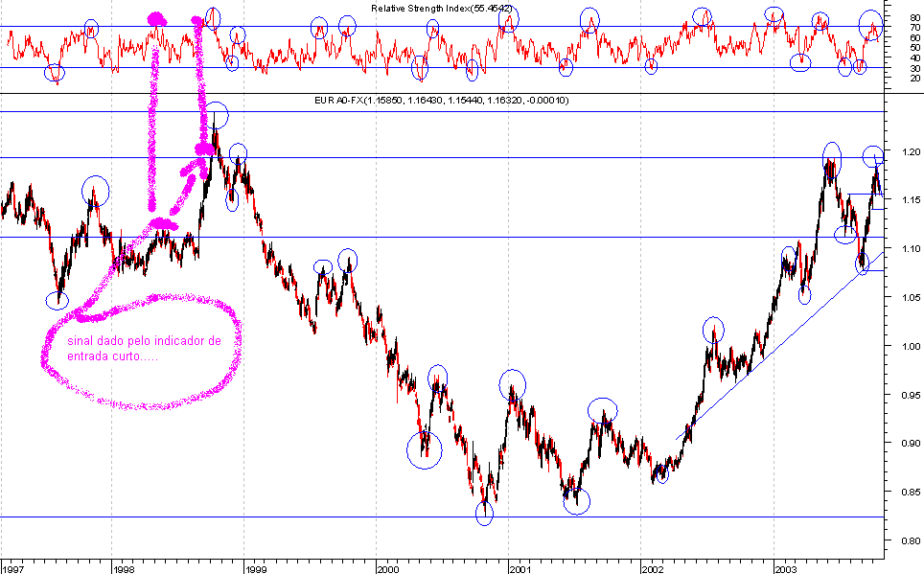This screenshot has width=924, height=574.
Task: Click the RSI scale value 70
Action: [915, 28]
